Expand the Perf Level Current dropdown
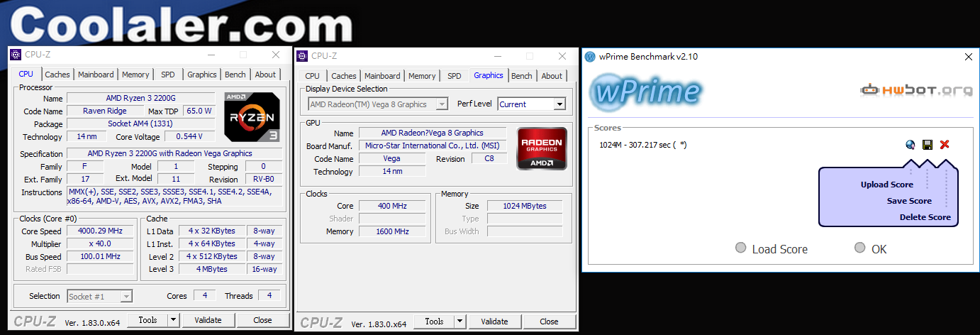Viewport: 980px width, 335px height. pyautogui.click(x=559, y=104)
